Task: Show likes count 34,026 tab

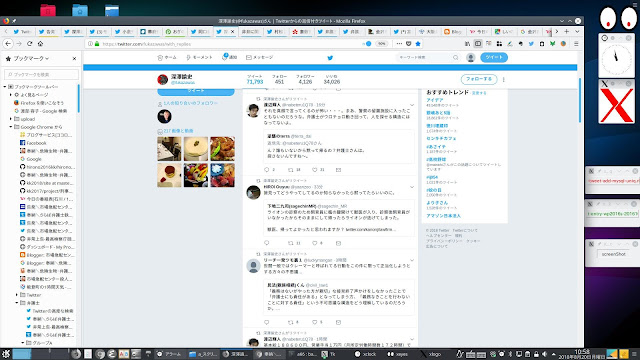Action: 331,79
